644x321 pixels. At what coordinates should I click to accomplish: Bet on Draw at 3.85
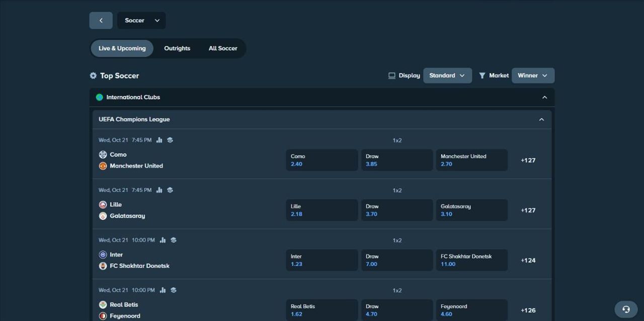click(x=397, y=160)
